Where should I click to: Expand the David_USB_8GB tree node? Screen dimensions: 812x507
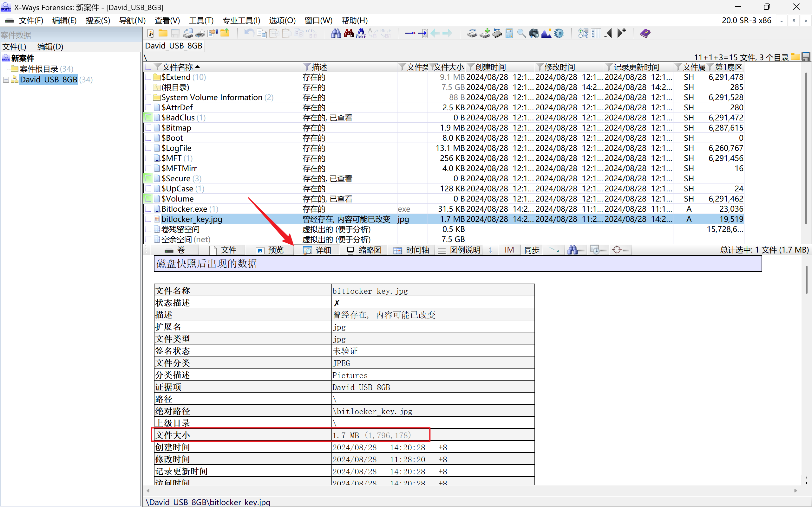6,80
